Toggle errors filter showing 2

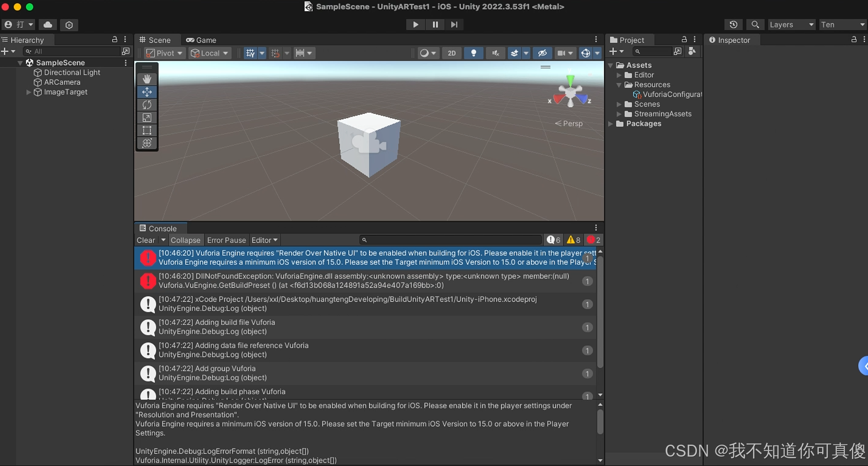(594, 240)
